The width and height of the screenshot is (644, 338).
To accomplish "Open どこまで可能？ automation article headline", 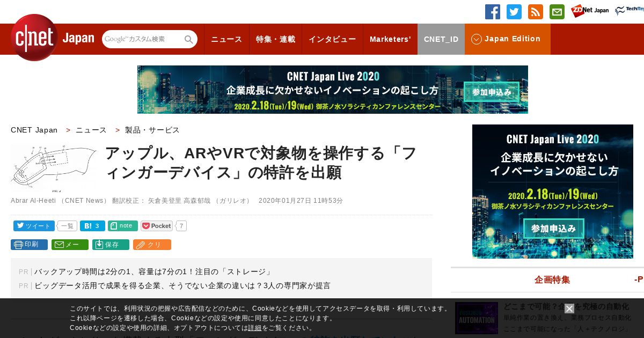I will pos(566,306).
